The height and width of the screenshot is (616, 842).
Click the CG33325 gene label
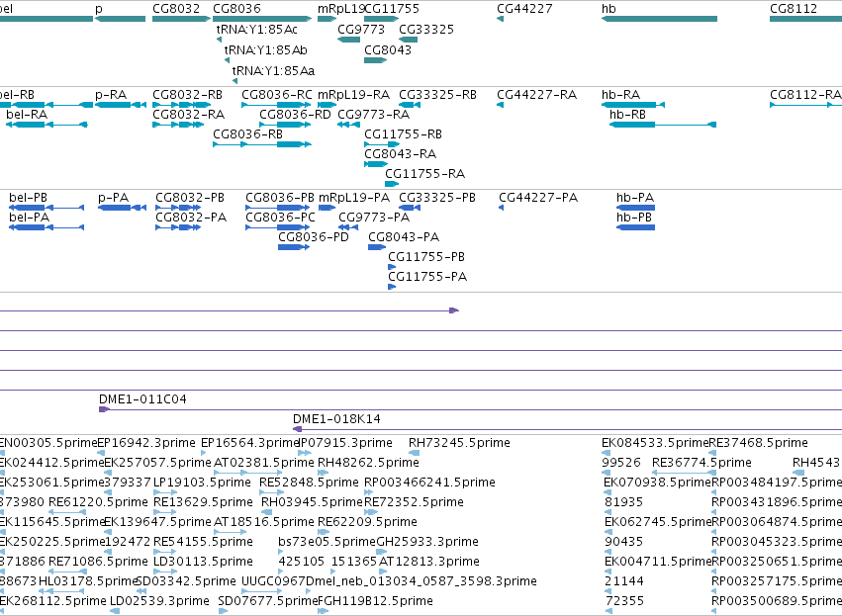click(426, 29)
